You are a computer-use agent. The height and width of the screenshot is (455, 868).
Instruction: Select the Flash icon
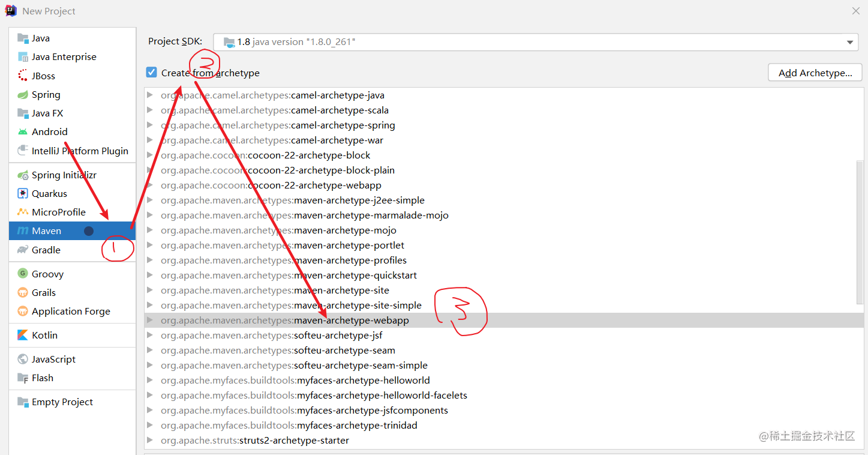click(23, 378)
